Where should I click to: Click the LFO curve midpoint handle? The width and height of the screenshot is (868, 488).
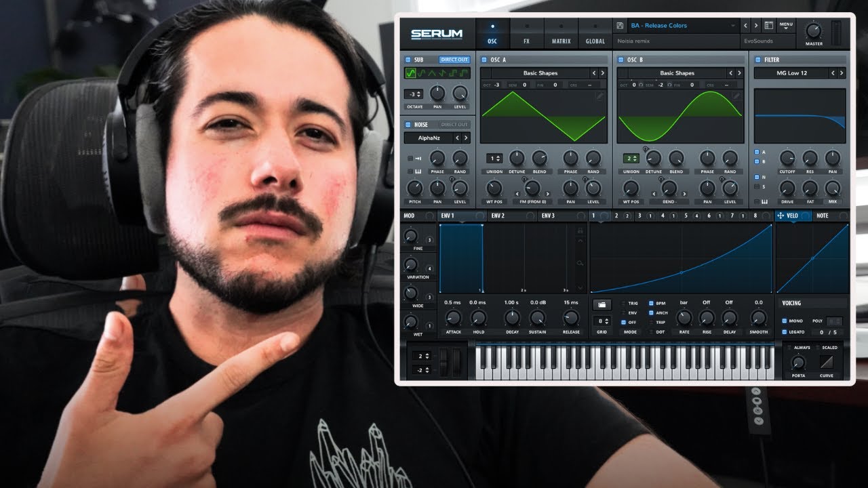click(x=681, y=273)
